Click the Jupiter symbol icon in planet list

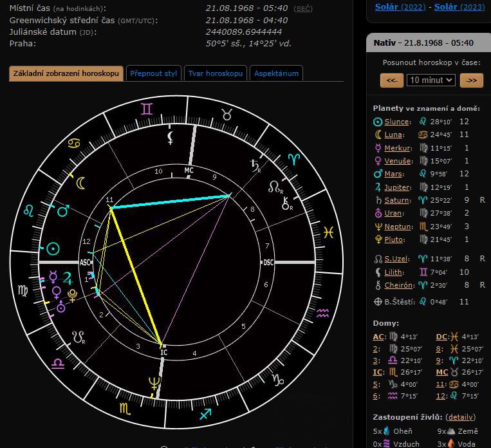[x=378, y=187]
